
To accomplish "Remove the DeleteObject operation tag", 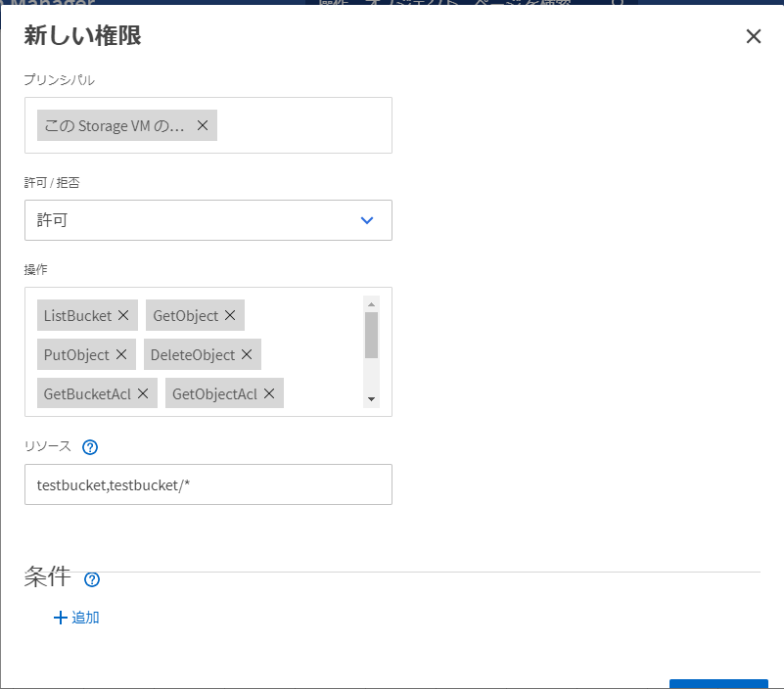I will [247, 354].
